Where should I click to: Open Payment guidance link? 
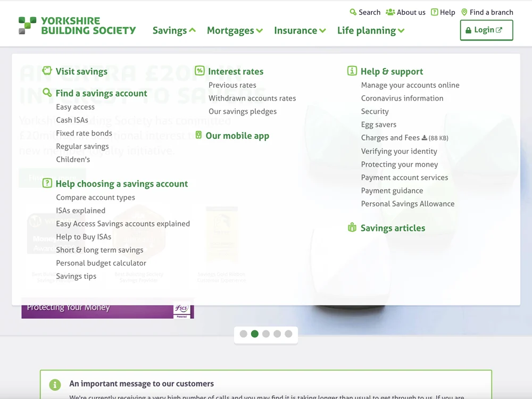(x=392, y=190)
